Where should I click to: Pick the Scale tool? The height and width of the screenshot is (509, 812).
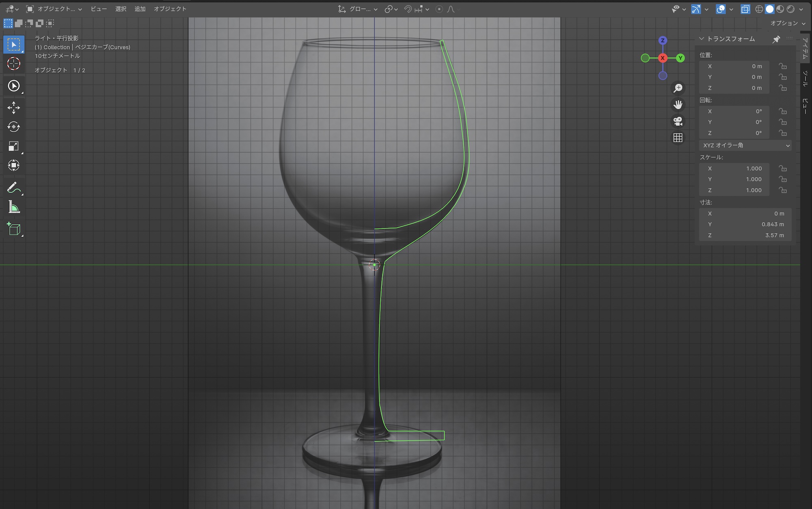(x=14, y=146)
